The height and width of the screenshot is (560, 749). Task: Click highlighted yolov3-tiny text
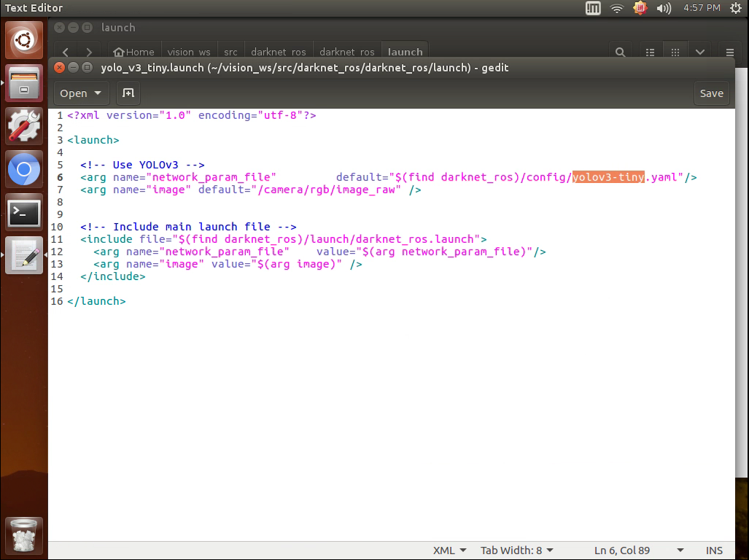608,177
